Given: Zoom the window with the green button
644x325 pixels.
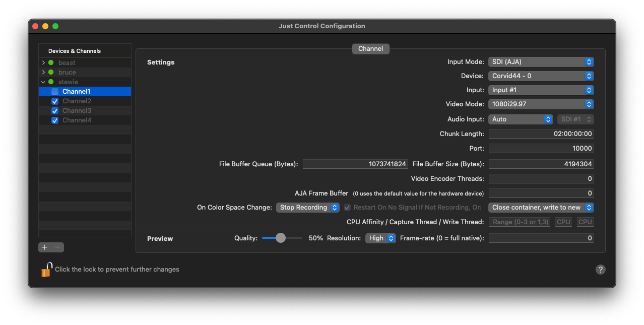Looking at the screenshot, I should point(55,26).
